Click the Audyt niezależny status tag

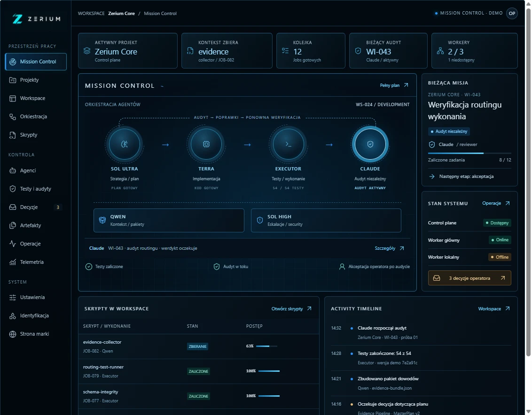pos(449,131)
